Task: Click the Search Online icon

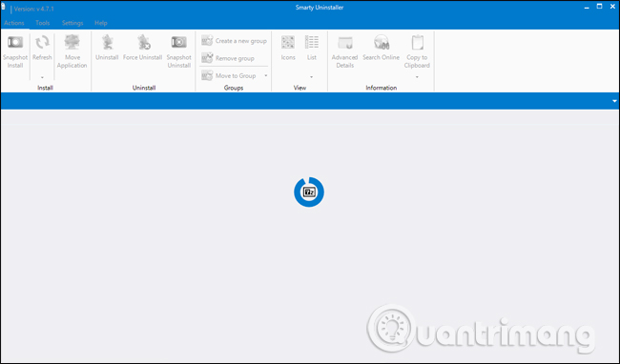Action: (382, 42)
